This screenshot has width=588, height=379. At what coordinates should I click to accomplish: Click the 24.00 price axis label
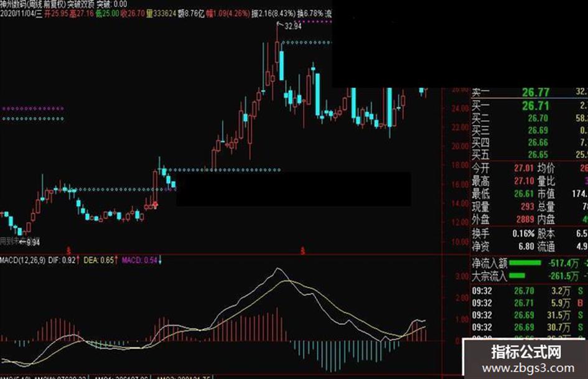coord(460,108)
